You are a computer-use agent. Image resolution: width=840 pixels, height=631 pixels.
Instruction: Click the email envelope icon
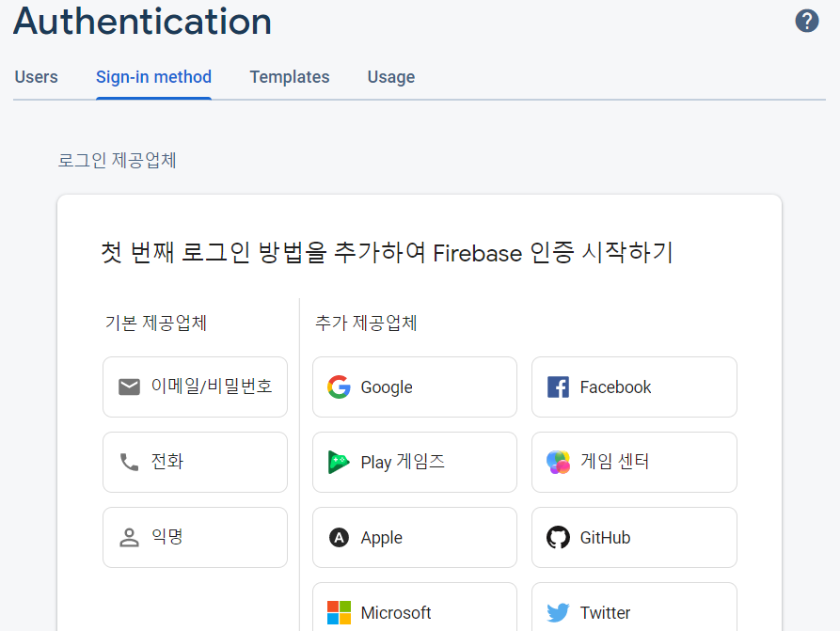tap(129, 386)
